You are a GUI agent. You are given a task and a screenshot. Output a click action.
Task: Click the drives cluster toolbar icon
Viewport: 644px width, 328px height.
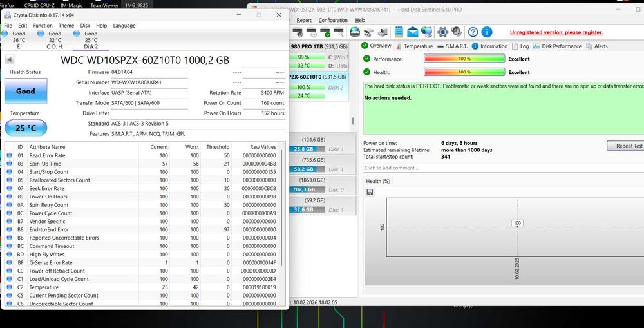tap(368, 32)
